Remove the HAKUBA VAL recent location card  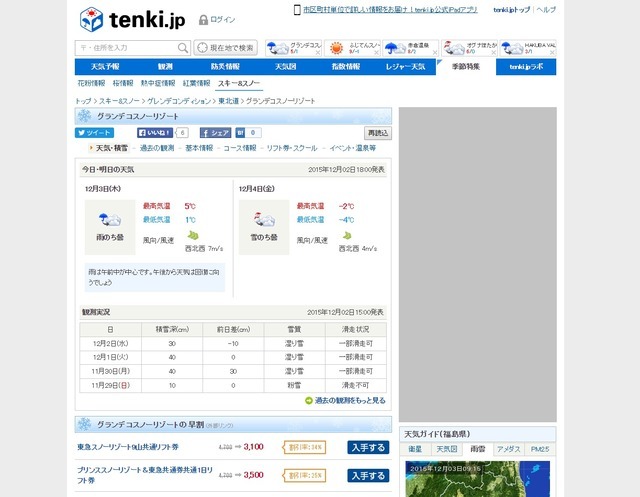(552, 53)
